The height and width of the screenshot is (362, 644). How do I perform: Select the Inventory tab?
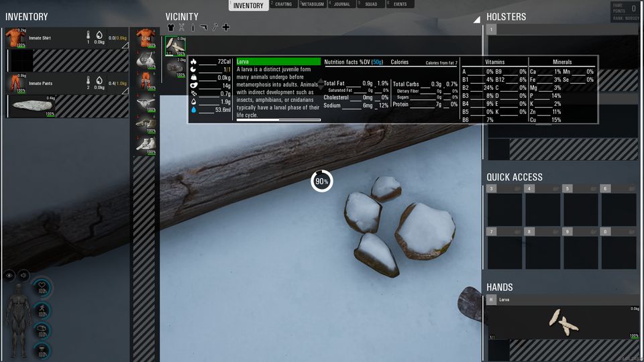click(248, 5)
